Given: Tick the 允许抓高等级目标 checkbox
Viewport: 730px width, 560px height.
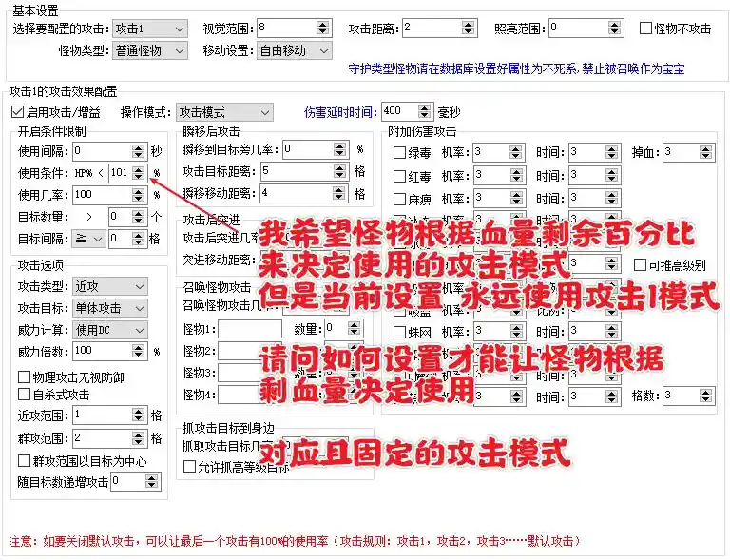Looking at the screenshot, I should tap(189, 467).
